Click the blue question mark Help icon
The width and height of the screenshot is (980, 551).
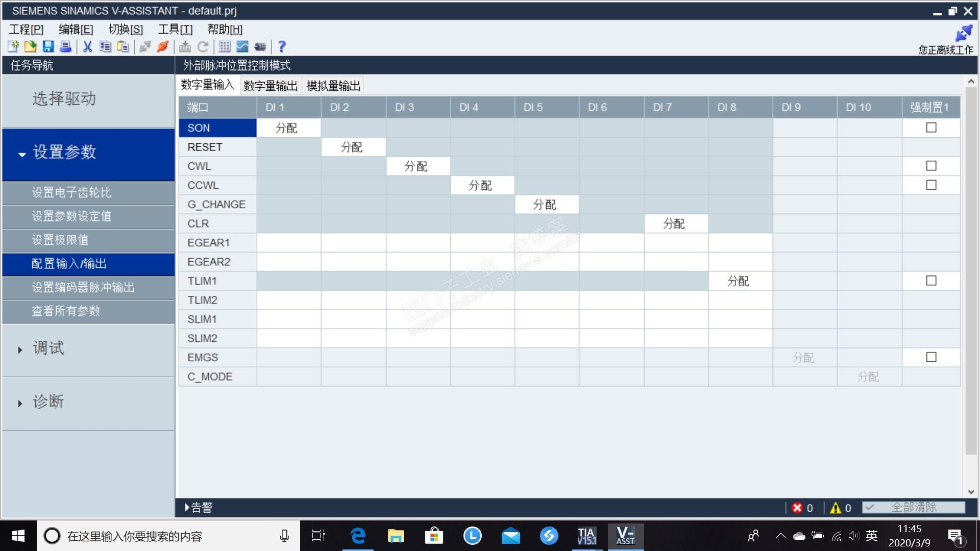click(282, 47)
